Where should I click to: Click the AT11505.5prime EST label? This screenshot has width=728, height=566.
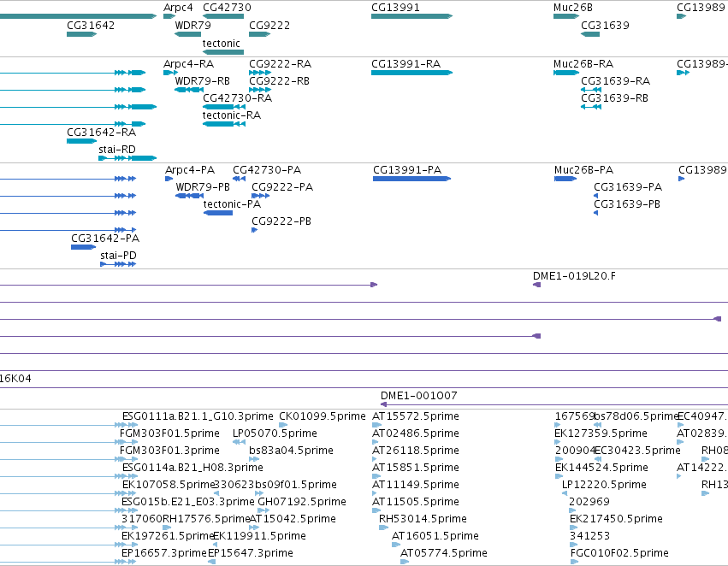coord(416,503)
